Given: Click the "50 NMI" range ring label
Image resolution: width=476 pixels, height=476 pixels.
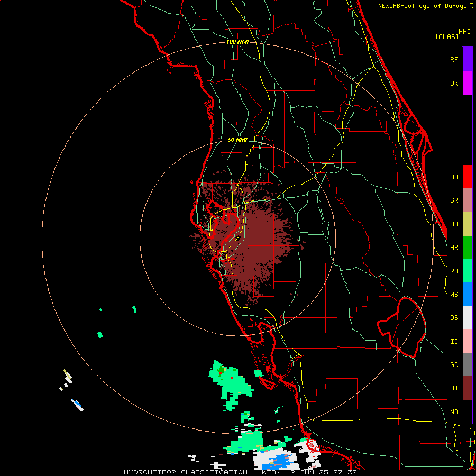Looking at the screenshot, I should click(237, 140).
